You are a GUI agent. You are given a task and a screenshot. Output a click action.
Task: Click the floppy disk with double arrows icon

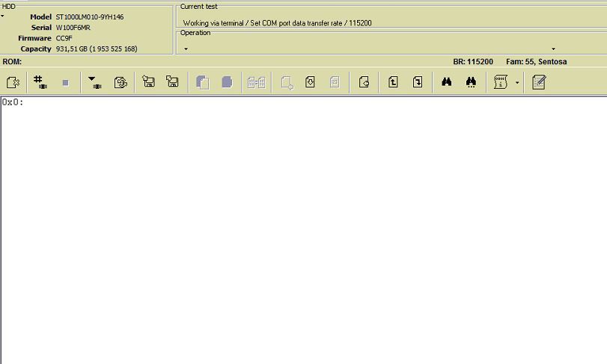click(x=172, y=81)
